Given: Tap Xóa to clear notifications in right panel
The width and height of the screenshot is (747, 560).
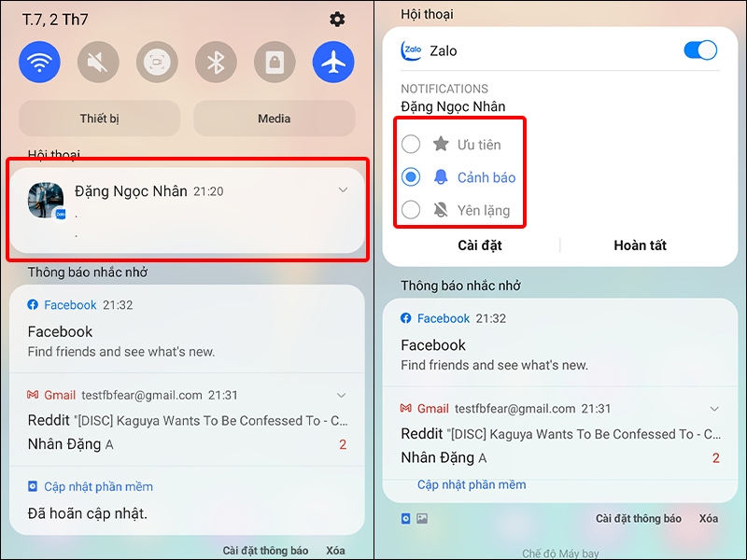Looking at the screenshot, I should [709, 519].
